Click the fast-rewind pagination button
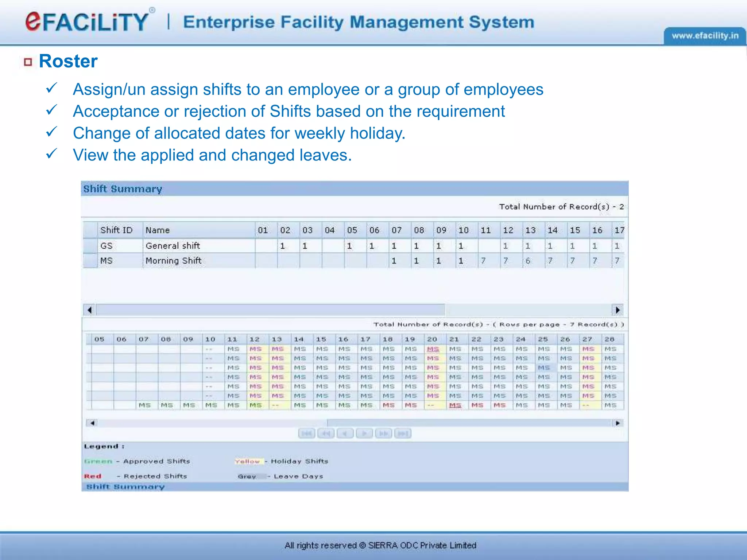Image resolution: width=747 pixels, height=560 pixels. point(326,433)
